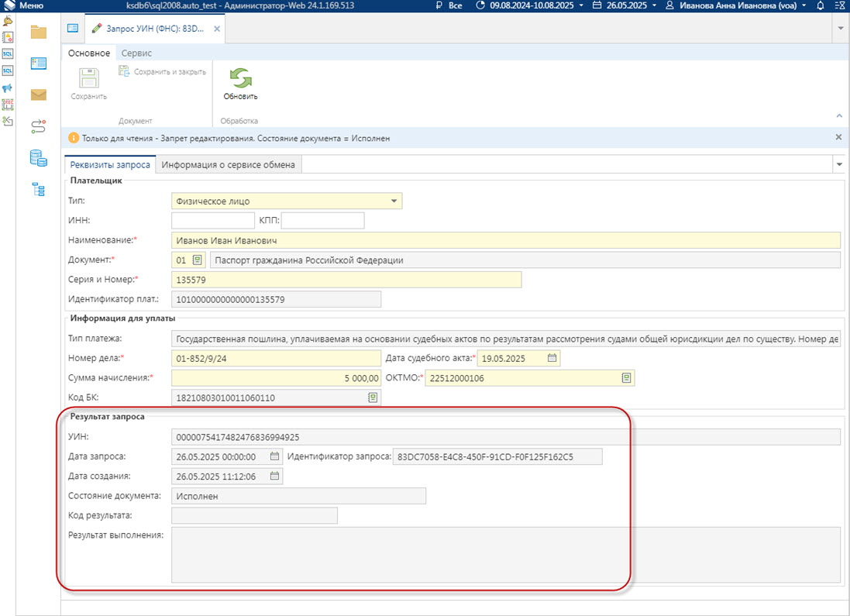This screenshot has width=850, height=616.
Task: Open the folder icon in navigation sidebar
Action: click(39, 33)
